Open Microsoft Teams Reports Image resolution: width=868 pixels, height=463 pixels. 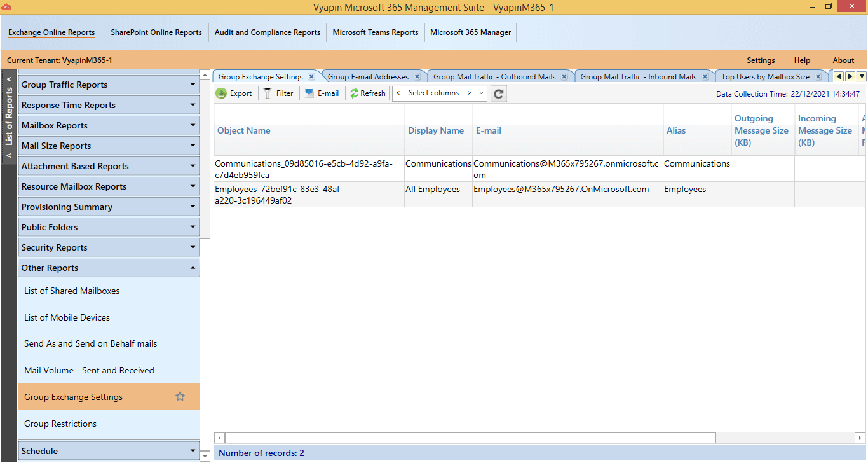coord(376,32)
